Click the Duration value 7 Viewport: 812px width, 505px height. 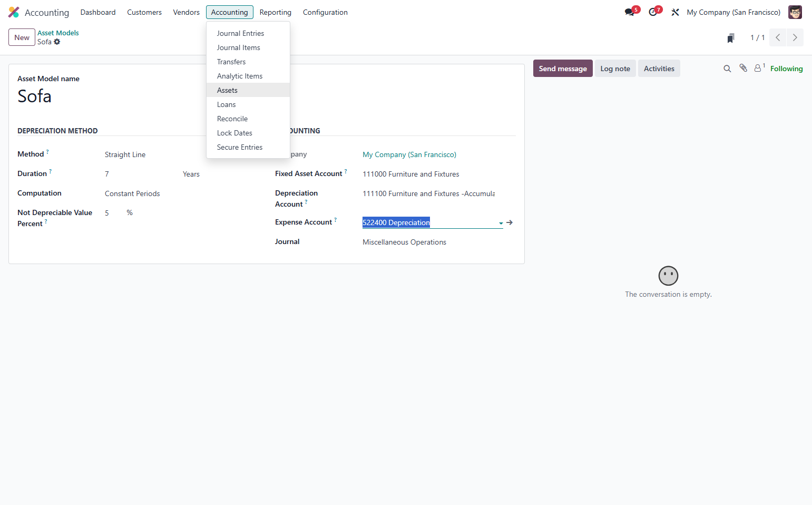[107, 174]
